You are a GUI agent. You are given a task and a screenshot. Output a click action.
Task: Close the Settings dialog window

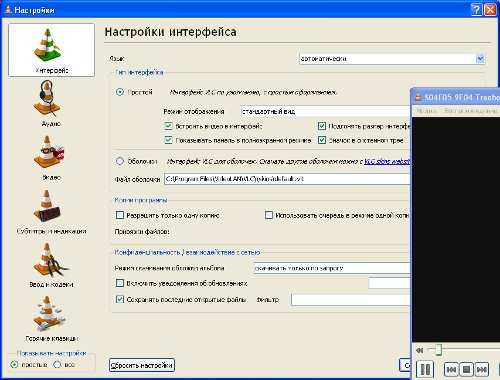pyautogui.click(x=490, y=10)
